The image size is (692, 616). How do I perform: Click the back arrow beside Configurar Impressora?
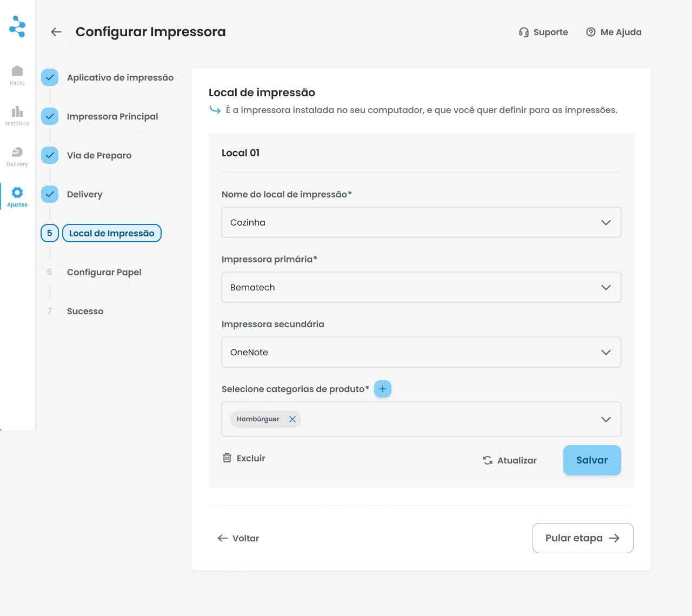tap(56, 32)
